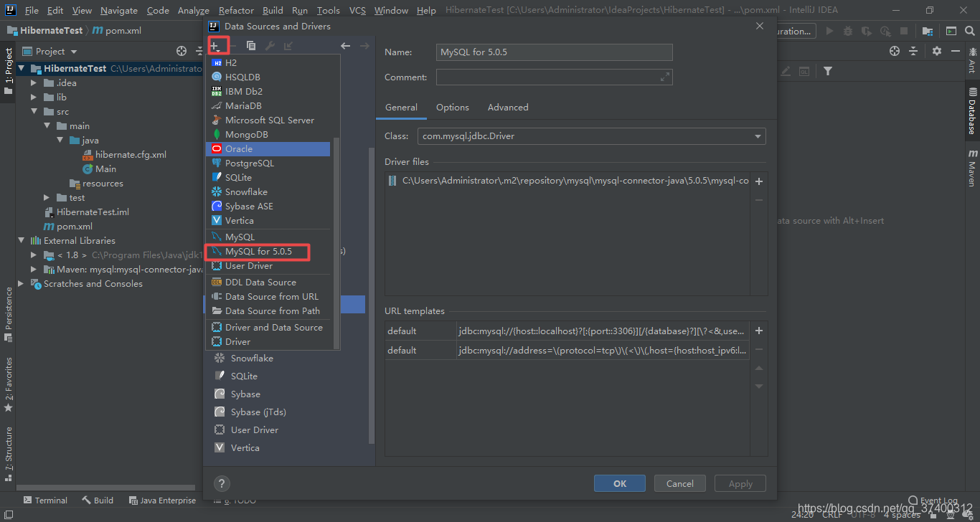Image resolution: width=980 pixels, height=522 pixels.
Task: Expand the .idea folder in project tree
Action: [x=34, y=82]
